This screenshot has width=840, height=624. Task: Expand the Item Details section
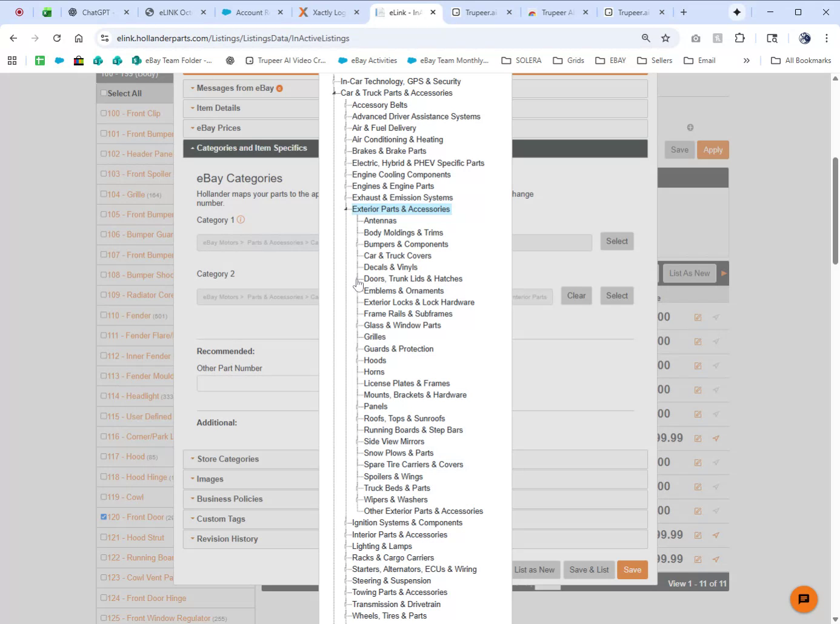[251, 108]
